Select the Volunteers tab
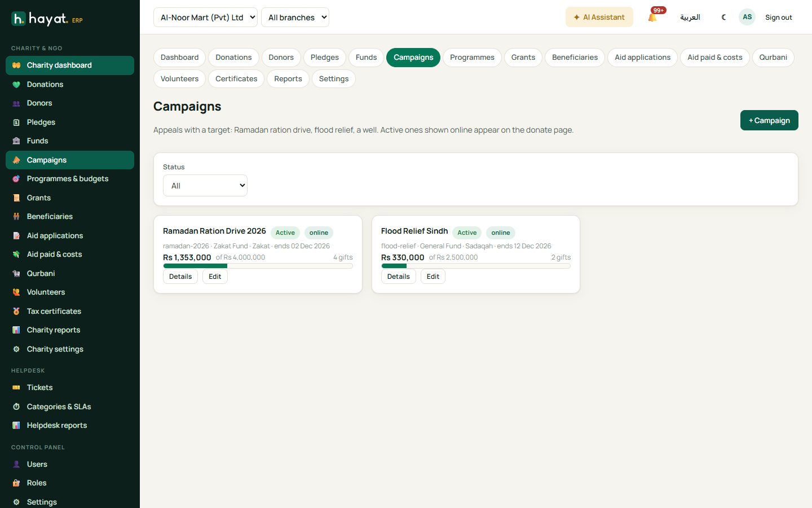Image resolution: width=812 pixels, height=508 pixels. coord(179,79)
